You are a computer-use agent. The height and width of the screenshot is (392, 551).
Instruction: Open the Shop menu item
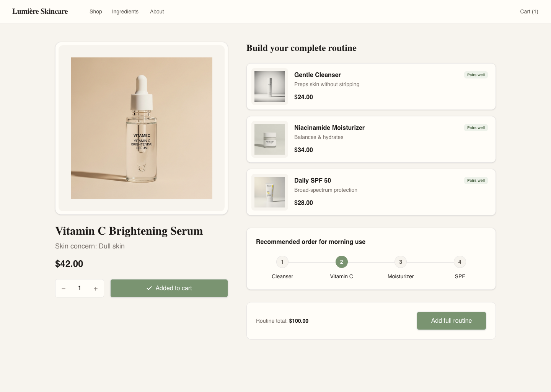(96, 11)
